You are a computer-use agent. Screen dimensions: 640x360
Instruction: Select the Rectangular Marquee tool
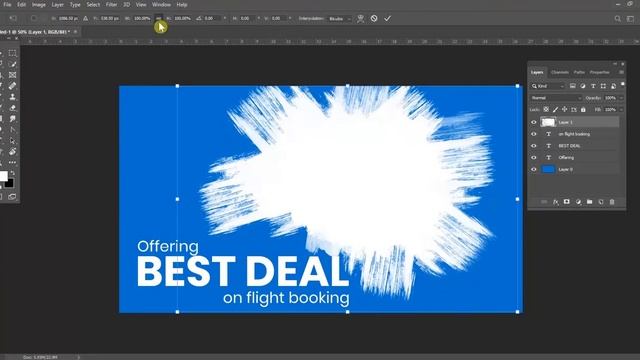(x=13, y=53)
